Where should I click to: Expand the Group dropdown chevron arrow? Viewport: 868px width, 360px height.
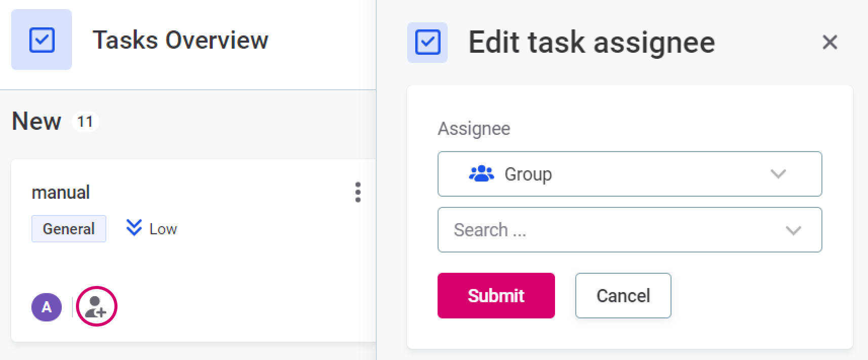[x=778, y=174]
